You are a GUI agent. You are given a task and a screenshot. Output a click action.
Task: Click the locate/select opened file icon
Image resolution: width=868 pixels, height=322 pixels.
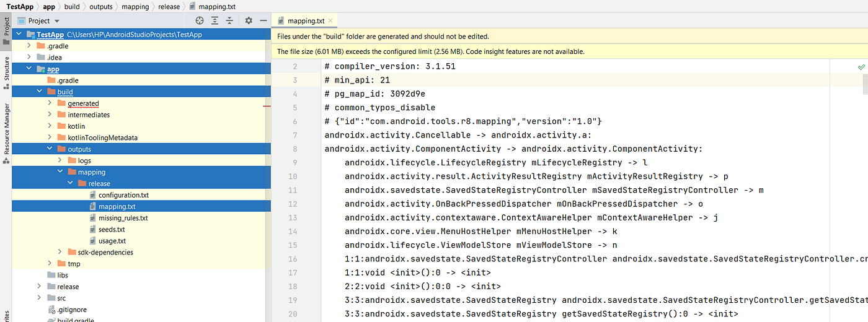200,20
